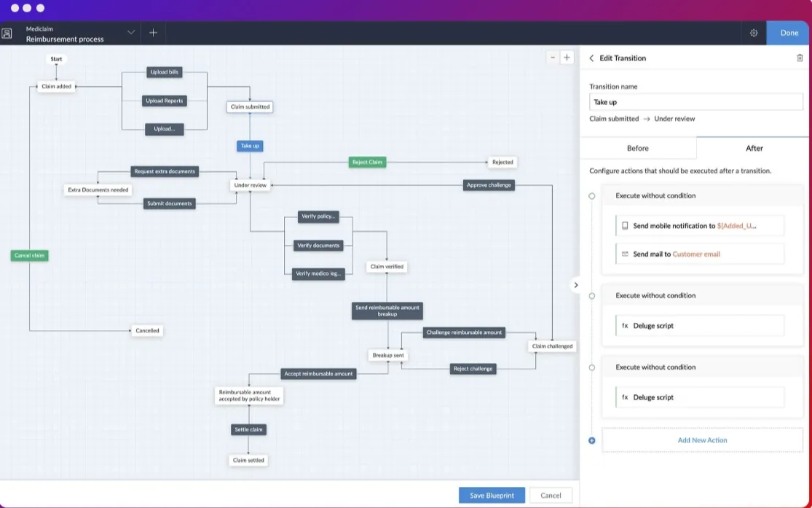Select the Upload Reports transition
Image resolution: width=812 pixels, height=508 pixels.
164,101
